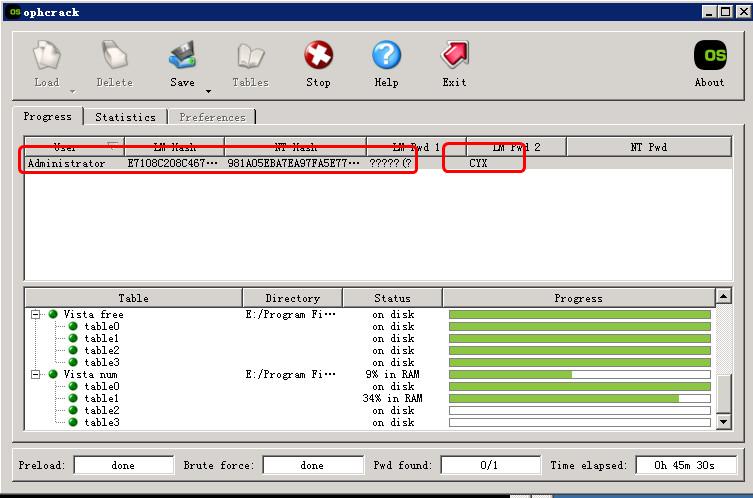Click the Vista num table1 progress bar
Viewport: 753px width, 498px height.
580,399
